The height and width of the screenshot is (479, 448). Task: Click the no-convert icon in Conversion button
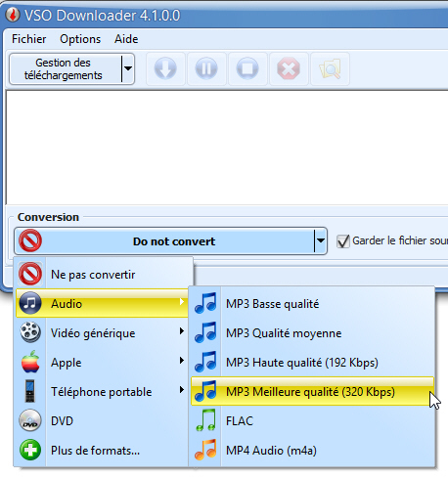pyautogui.click(x=30, y=241)
